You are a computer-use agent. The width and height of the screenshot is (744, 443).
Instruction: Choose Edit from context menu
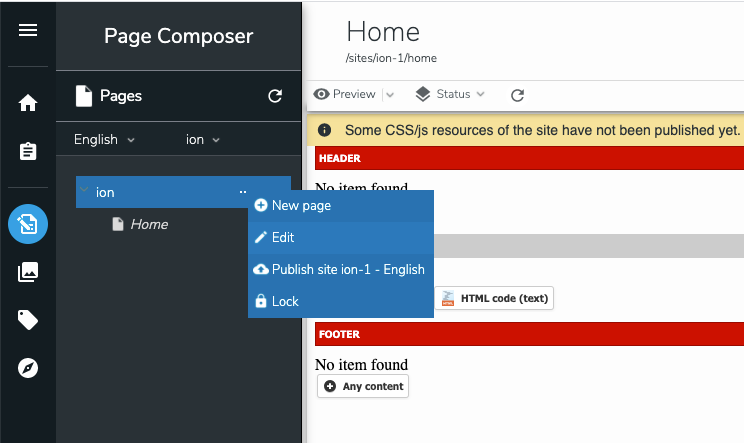point(283,237)
